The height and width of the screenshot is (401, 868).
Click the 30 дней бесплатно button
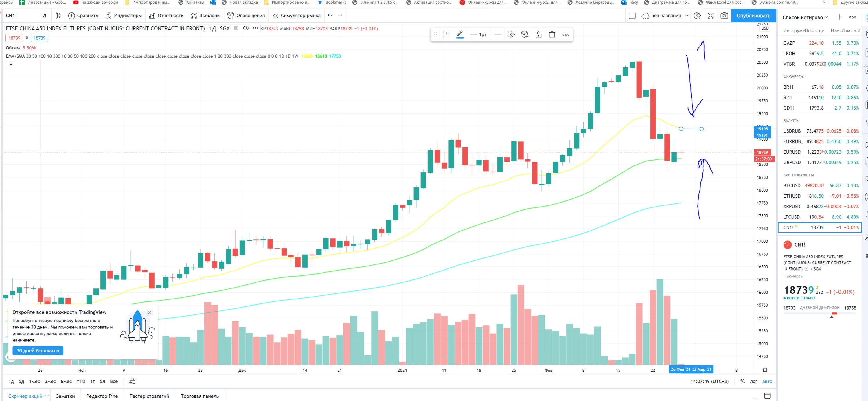38,350
